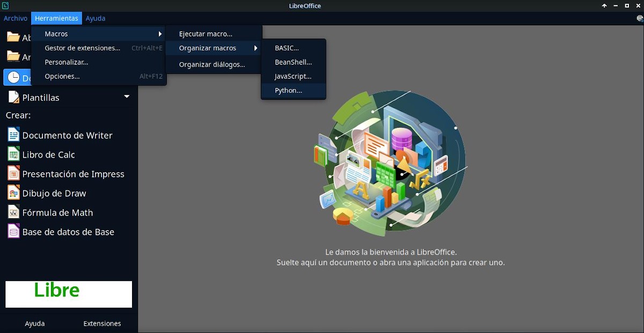Click the LibreOffice title bar app icon

pyautogui.click(x=5, y=5)
